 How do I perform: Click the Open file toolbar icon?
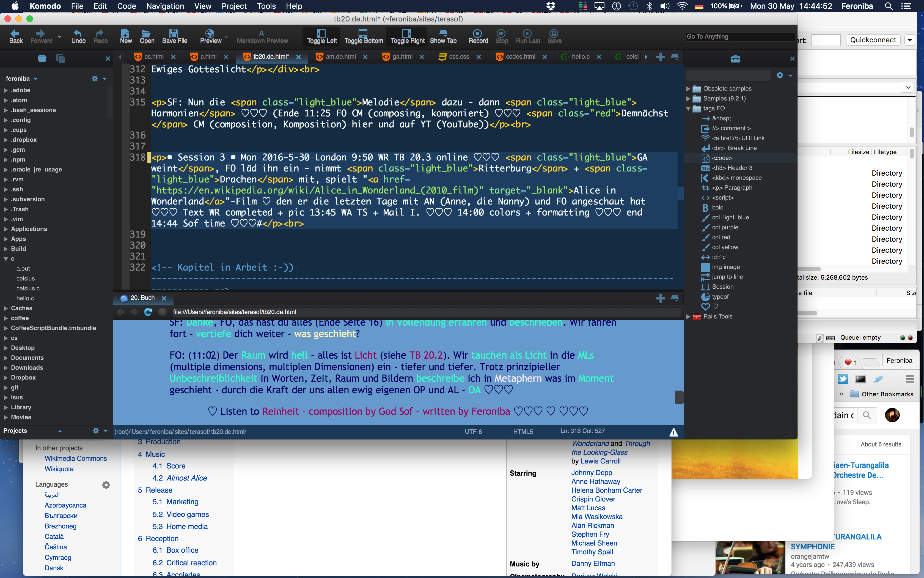[147, 36]
